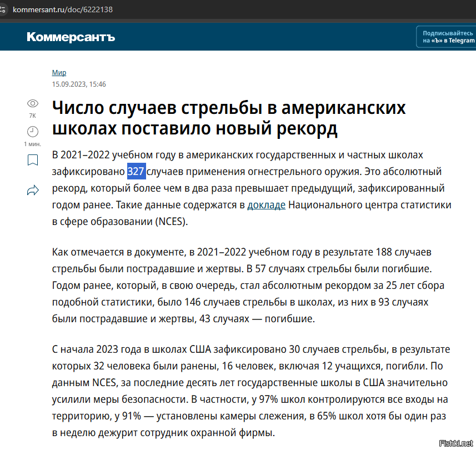Screen dimensions: 476x450
Task: Click the Подписывайтесь на «Ъ» в Telegram button
Action: click(x=446, y=37)
